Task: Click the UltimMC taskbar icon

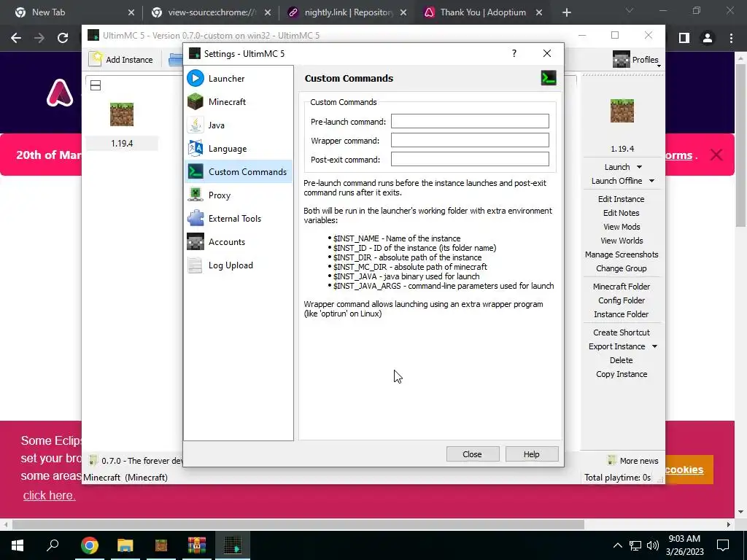Action: pyautogui.click(x=233, y=545)
